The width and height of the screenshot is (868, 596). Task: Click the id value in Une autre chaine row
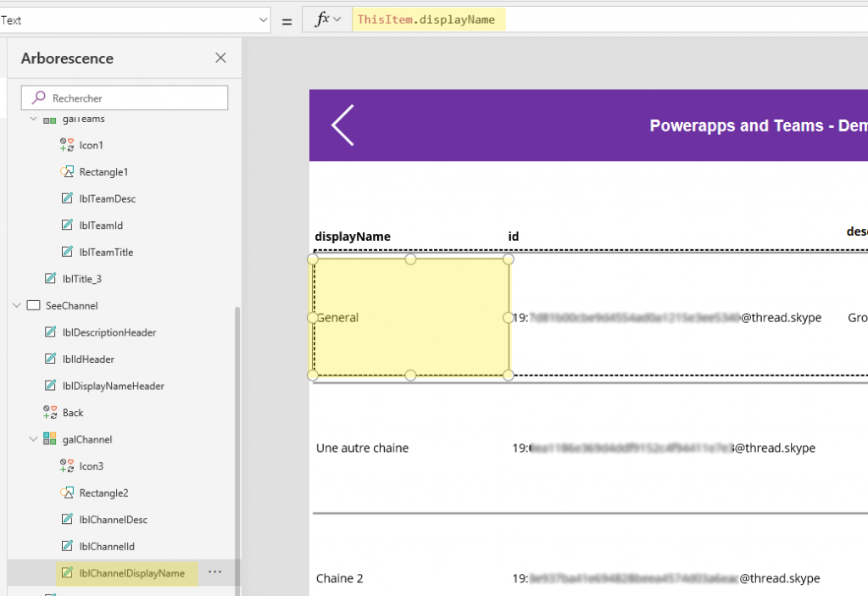click(664, 448)
